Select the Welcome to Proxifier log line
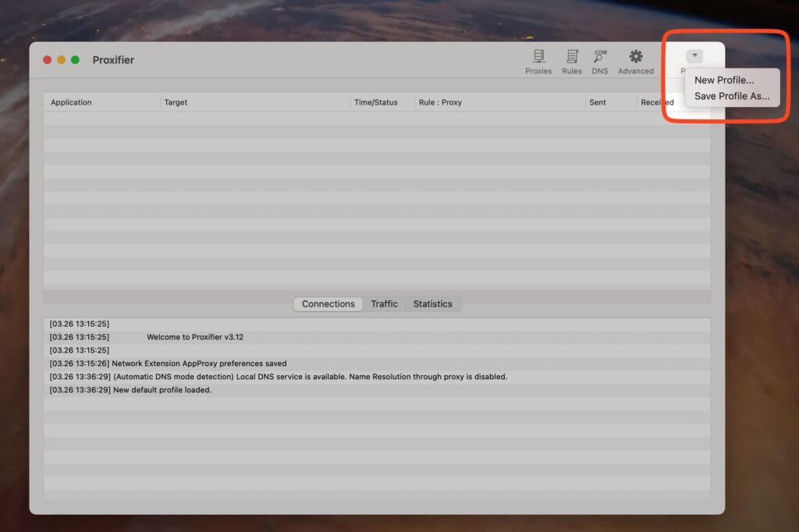 (195, 336)
